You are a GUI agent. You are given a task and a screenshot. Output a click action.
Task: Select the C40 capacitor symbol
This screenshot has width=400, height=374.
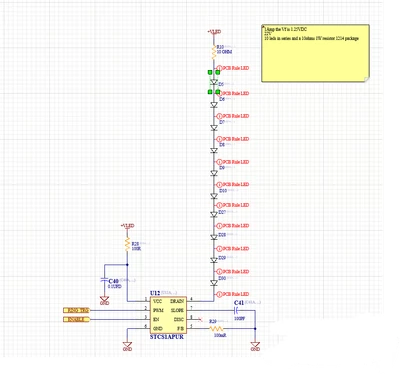click(x=104, y=280)
